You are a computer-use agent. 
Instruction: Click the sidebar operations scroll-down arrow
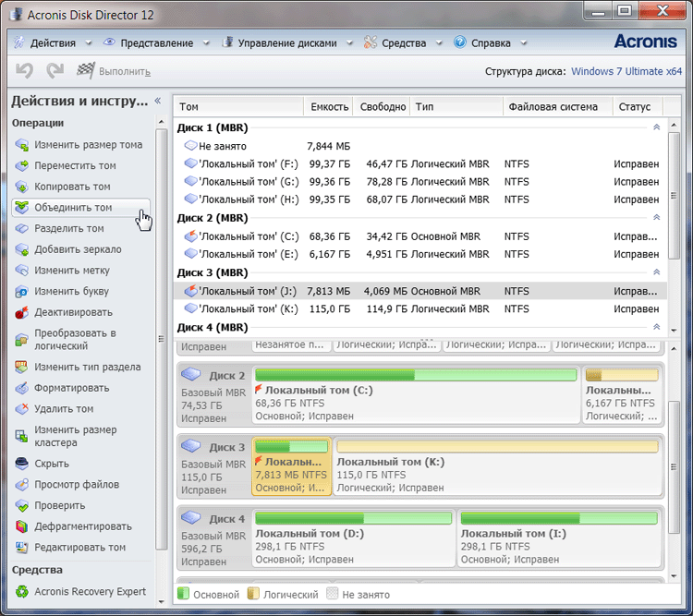click(x=161, y=601)
